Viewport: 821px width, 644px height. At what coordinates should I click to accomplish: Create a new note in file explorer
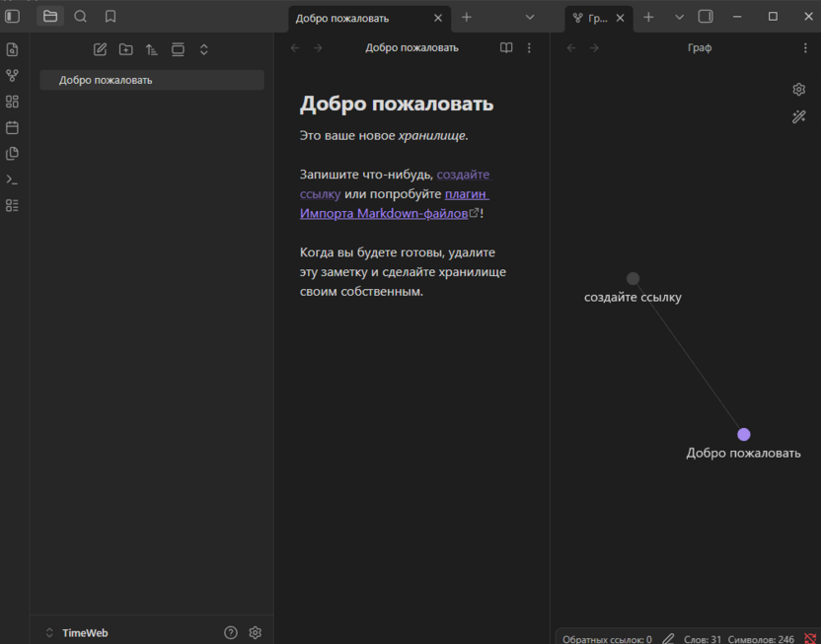(x=100, y=49)
